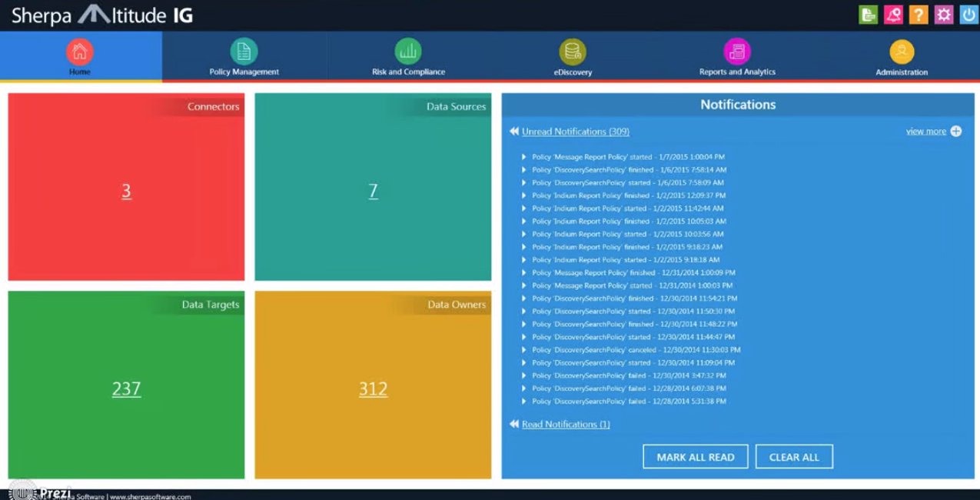980x500 pixels.
Task: Click the view more link
Action: pos(925,132)
